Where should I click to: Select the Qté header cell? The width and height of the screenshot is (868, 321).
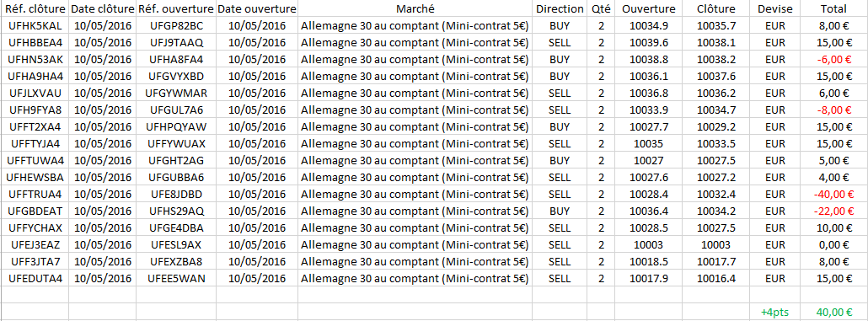point(601,9)
